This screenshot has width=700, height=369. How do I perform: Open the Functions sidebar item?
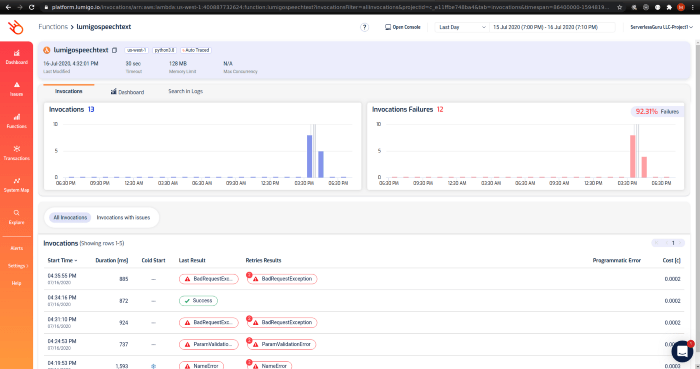pyautogui.click(x=17, y=121)
